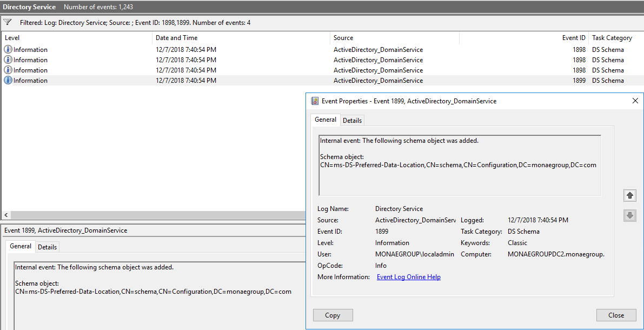Sort events by the Level column header

pos(12,38)
